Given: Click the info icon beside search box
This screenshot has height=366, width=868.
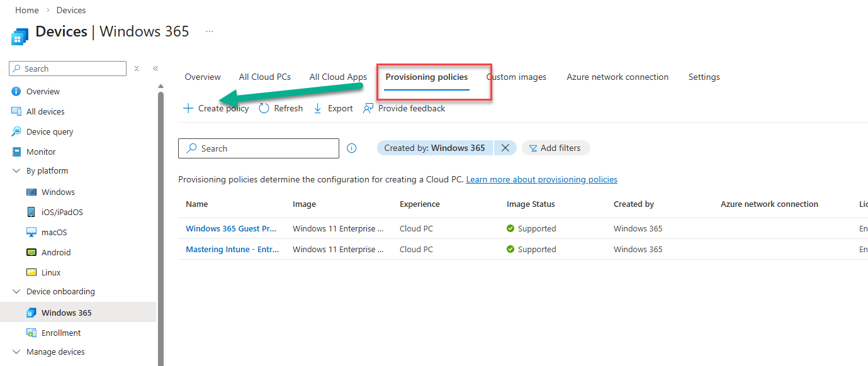Looking at the screenshot, I should [x=352, y=148].
